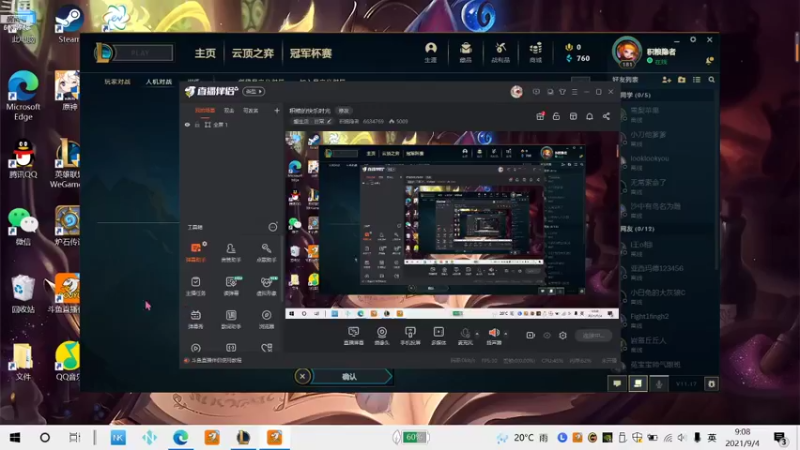The height and width of the screenshot is (450, 800).
Task: Search friends with the magnifier icon
Action: (711, 80)
